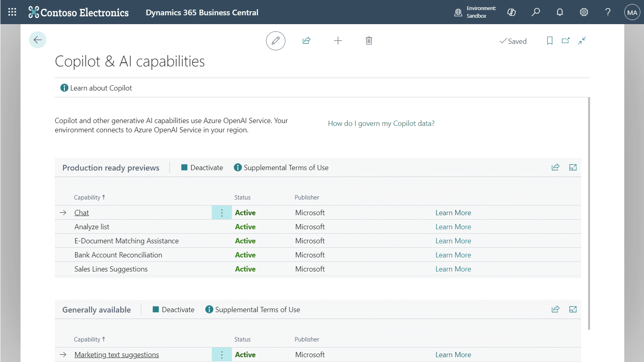
Task: Click Learn More for Chat
Action: click(x=453, y=213)
